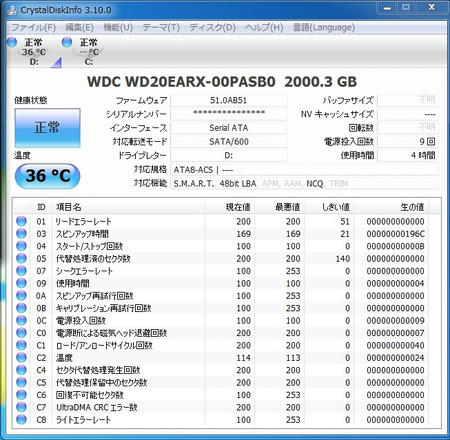Click status circle for 05 代替処理済のセクタ数
Image resolution: width=450 pixels, height=440 pixels.
point(21,258)
